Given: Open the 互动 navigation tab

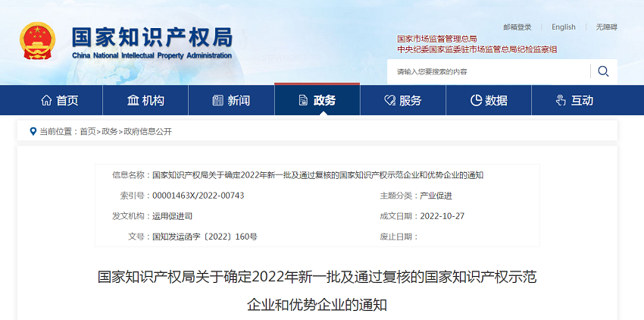Looking at the screenshot, I should tap(574, 100).
